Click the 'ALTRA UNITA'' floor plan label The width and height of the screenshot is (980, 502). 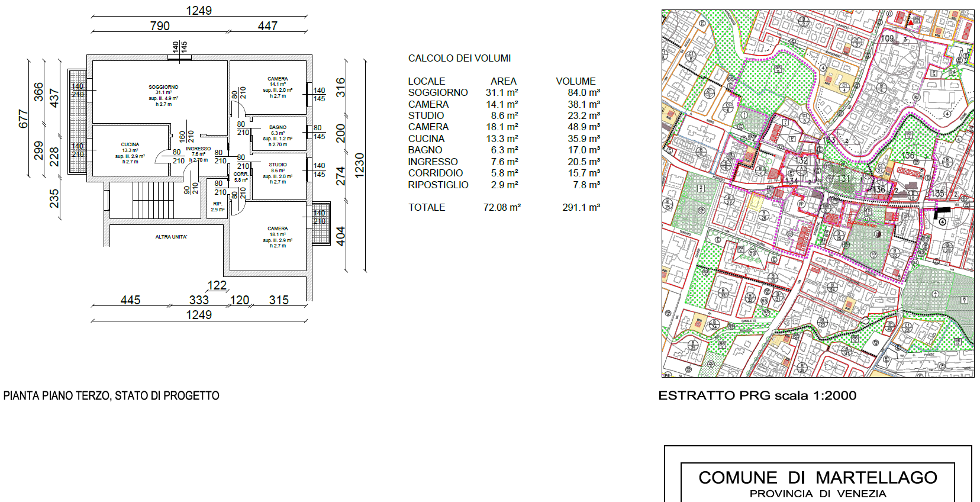point(171,237)
